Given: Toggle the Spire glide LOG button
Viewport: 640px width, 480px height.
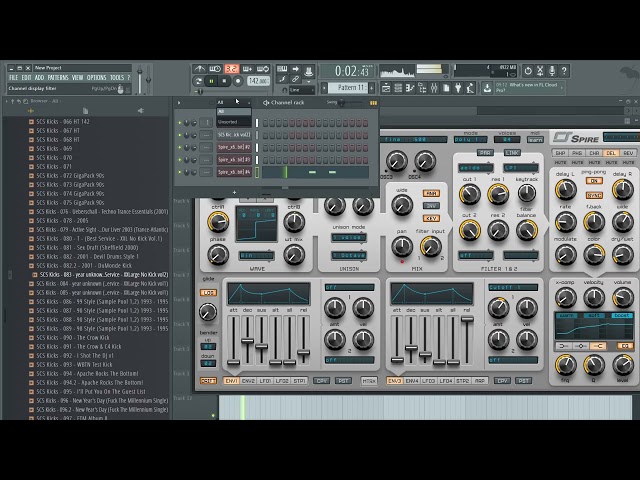Looking at the screenshot, I should point(208,293).
